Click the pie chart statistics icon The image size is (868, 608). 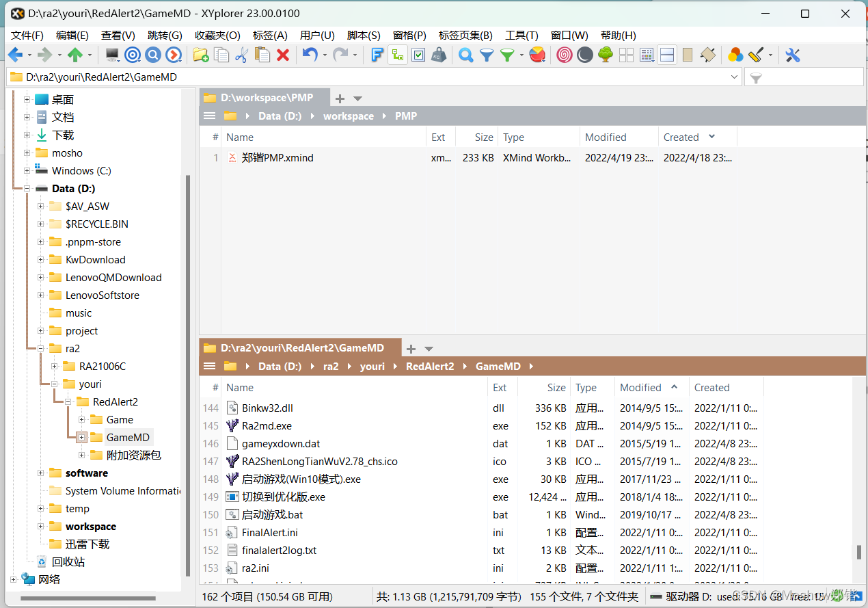coord(537,55)
